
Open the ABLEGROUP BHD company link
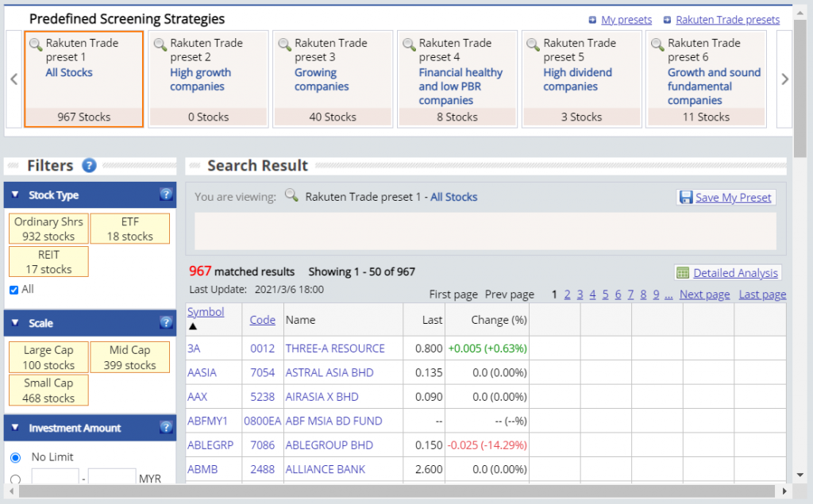[x=329, y=445]
